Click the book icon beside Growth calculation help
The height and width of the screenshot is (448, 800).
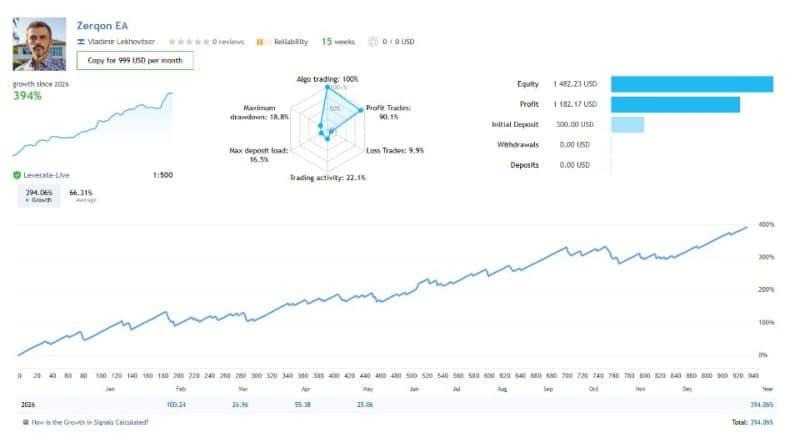point(26,422)
